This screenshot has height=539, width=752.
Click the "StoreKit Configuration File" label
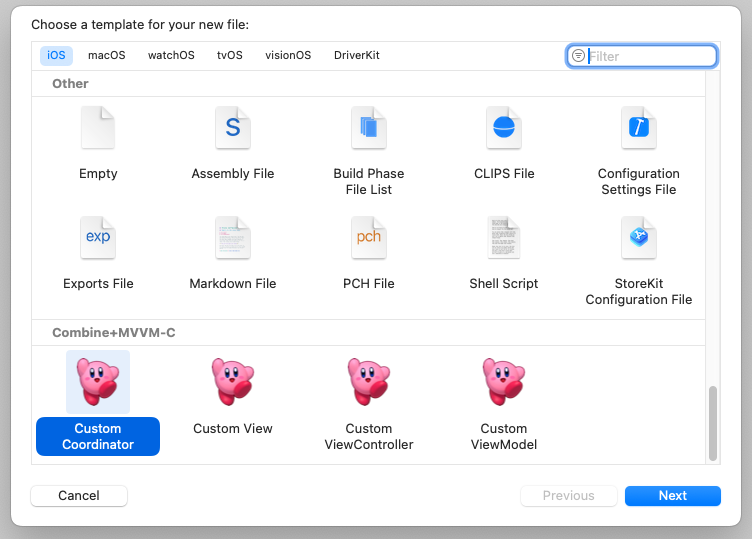pyautogui.click(x=639, y=292)
